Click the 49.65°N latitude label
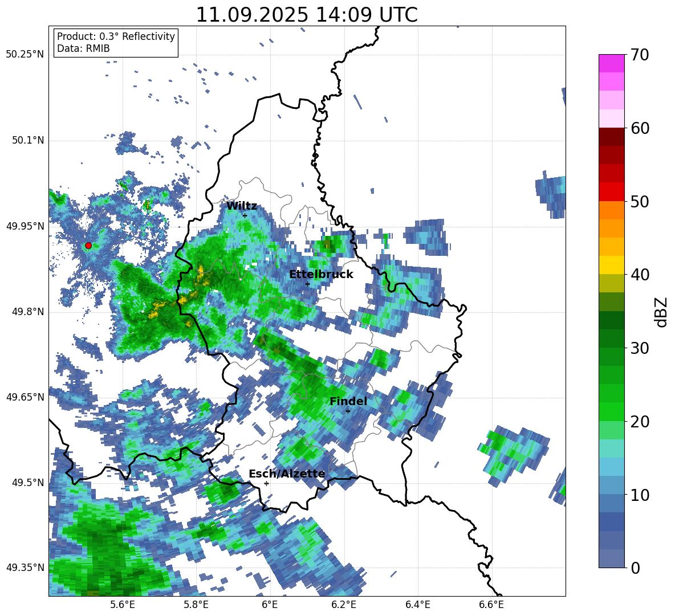This screenshot has height=616, width=675. tap(25, 397)
